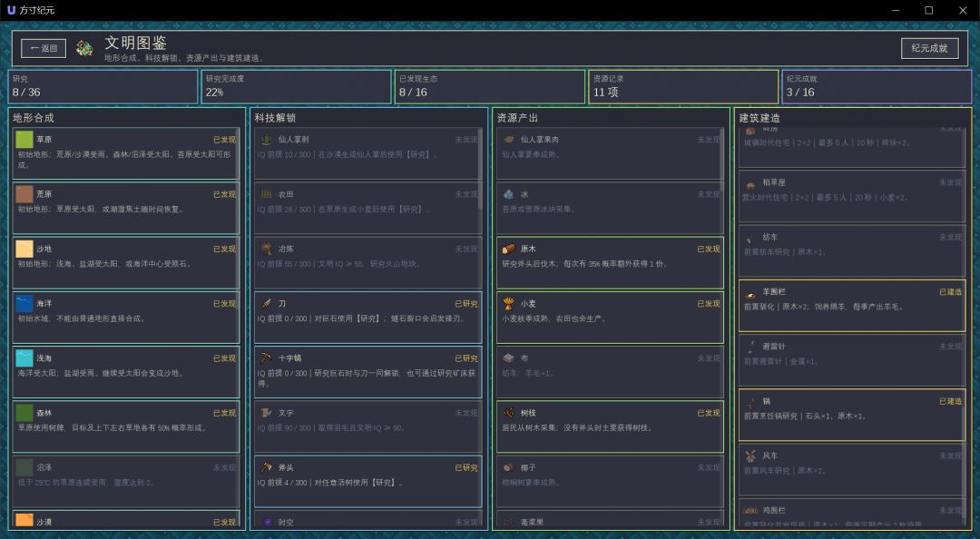Screen dimensions: 980x539
Task: Click the 小麦 wheat resource icon
Action: pyautogui.click(x=509, y=303)
